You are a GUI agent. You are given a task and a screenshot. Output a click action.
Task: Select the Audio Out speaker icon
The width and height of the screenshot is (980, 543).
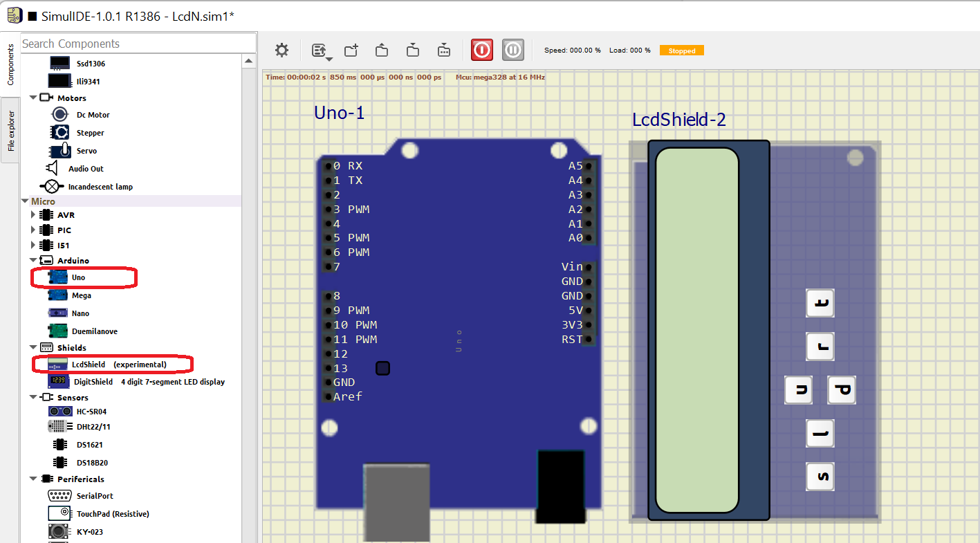point(53,168)
